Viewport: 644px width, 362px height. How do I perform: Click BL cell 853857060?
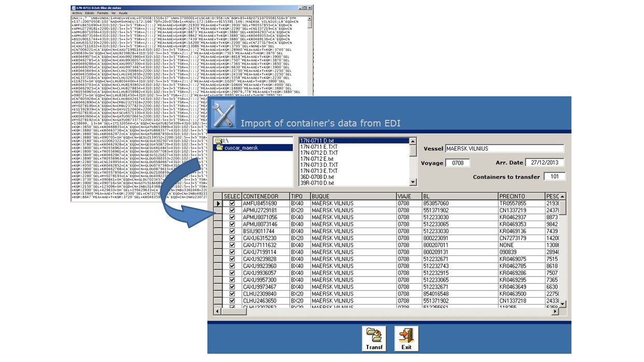click(x=459, y=204)
